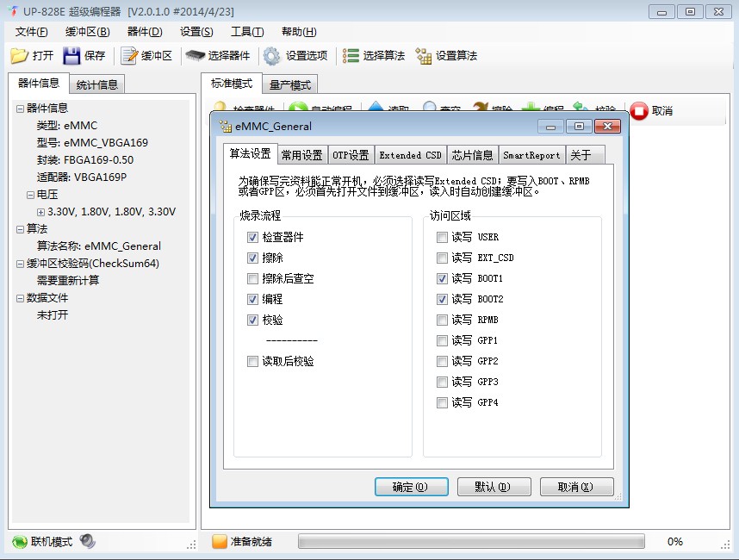
Task: Open the 帮助(H) menu
Action: [x=299, y=32]
